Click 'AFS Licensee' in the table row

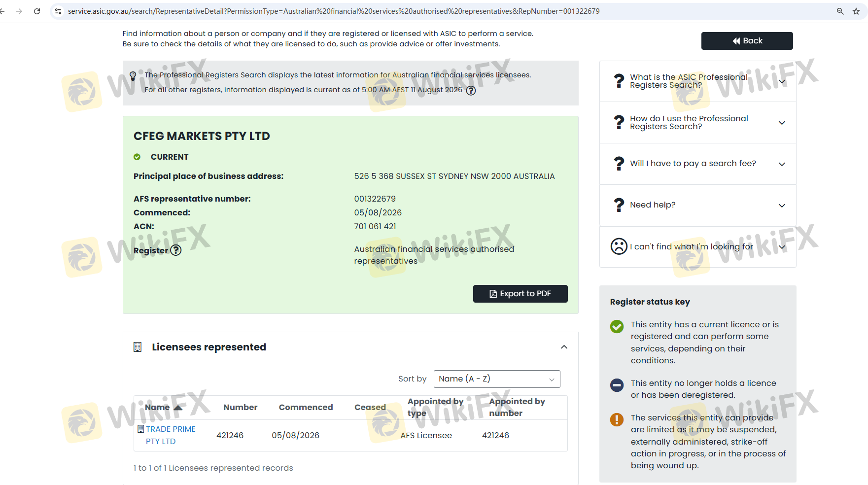pyautogui.click(x=426, y=436)
